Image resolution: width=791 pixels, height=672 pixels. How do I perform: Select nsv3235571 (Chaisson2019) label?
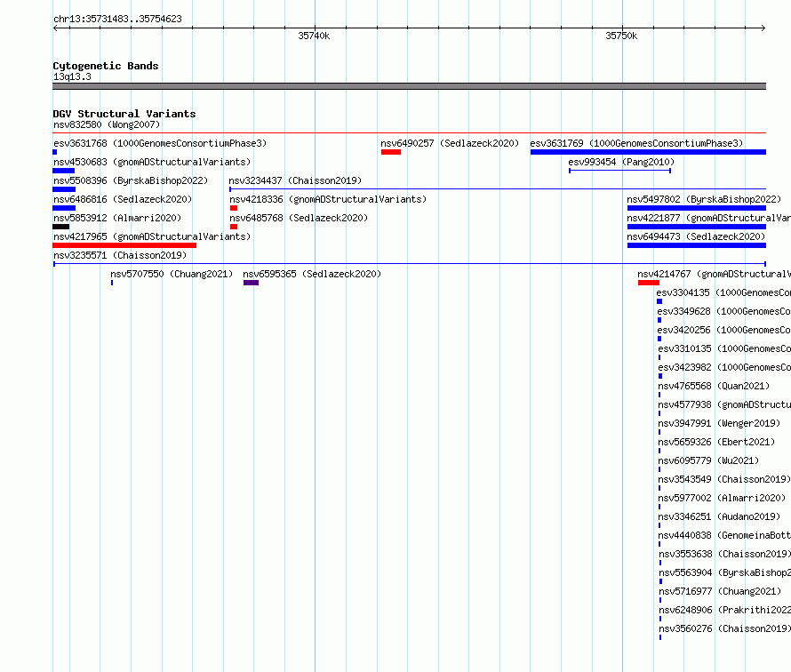[x=120, y=255]
